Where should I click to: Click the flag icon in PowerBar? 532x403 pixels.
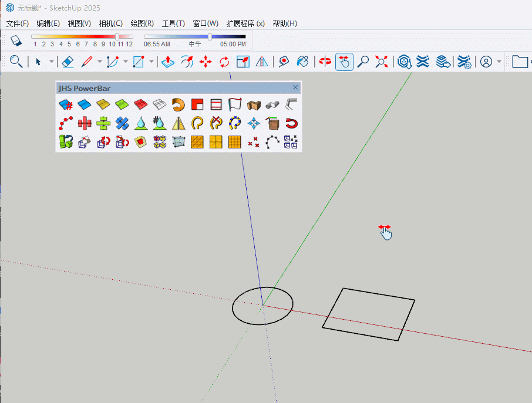[x=235, y=104]
